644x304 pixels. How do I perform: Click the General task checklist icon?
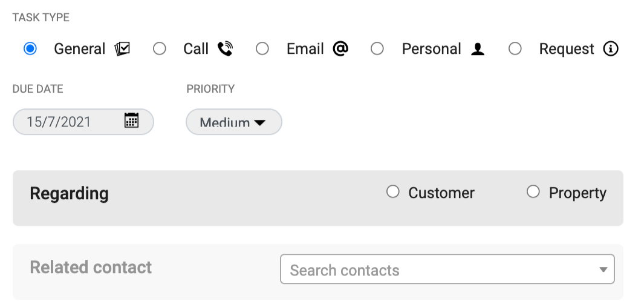(x=122, y=49)
